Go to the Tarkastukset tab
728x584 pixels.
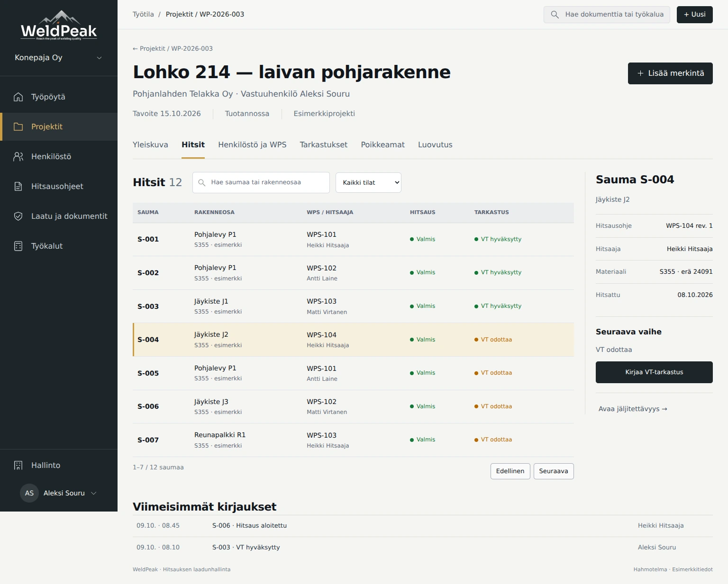coord(324,145)
